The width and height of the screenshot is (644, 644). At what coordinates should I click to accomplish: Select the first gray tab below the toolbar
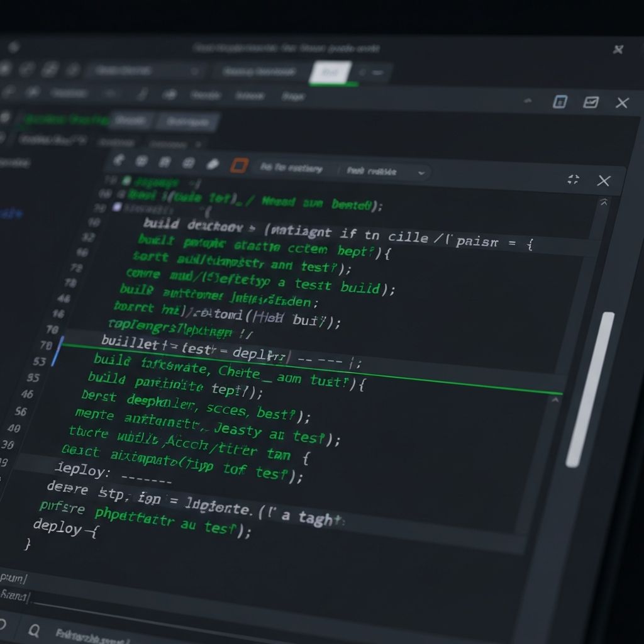pyautogui.click(x=131, y=119)
